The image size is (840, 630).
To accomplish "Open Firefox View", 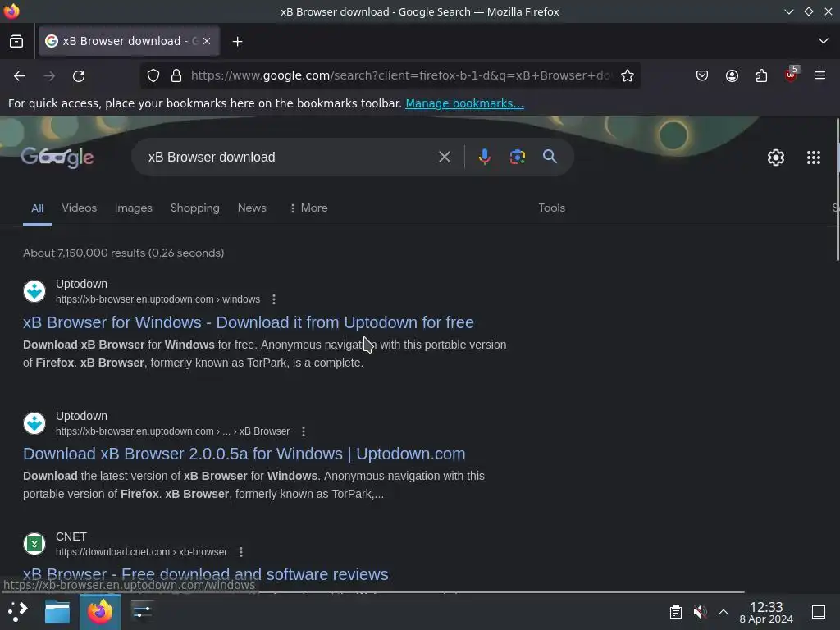I will tap(16, 41).
